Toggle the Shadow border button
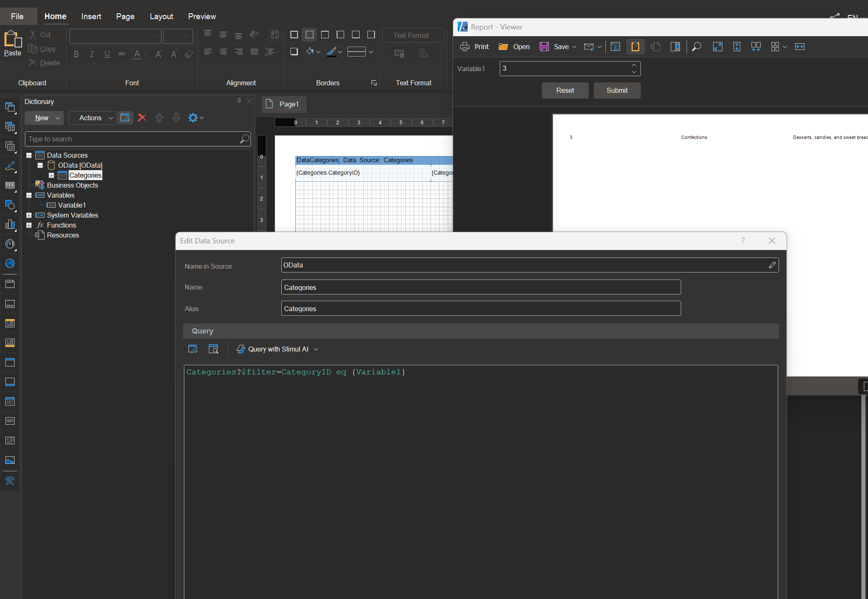Screen dimensions: 868x599 coord(294,52)
